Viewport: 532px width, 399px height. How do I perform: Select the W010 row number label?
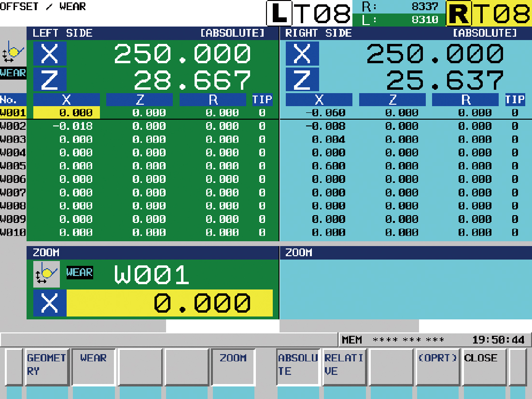[13, 233]
